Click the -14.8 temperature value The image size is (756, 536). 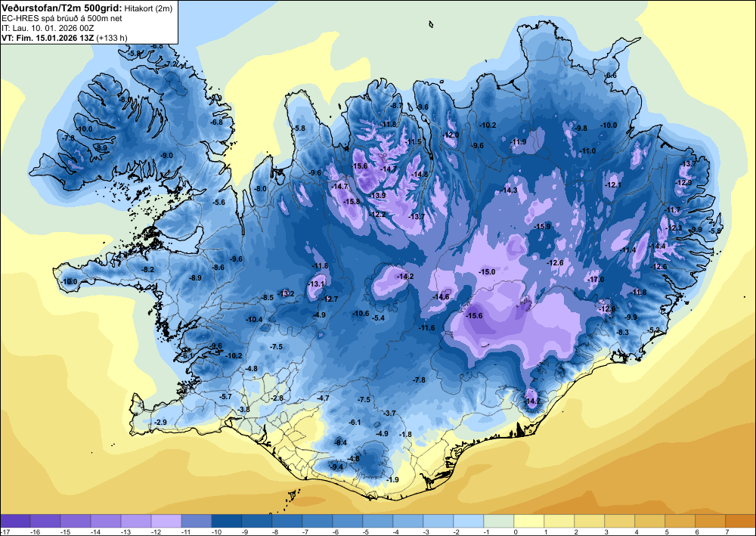tap(420, 174)
